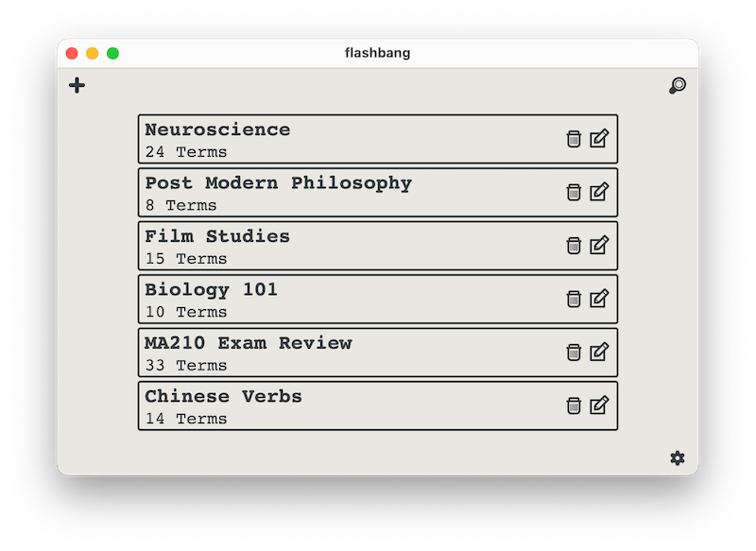The width and height of the screenshot is (756, 551).
Task: Edit the Chinese Verbs deck
Action: [x=599, y=405]
